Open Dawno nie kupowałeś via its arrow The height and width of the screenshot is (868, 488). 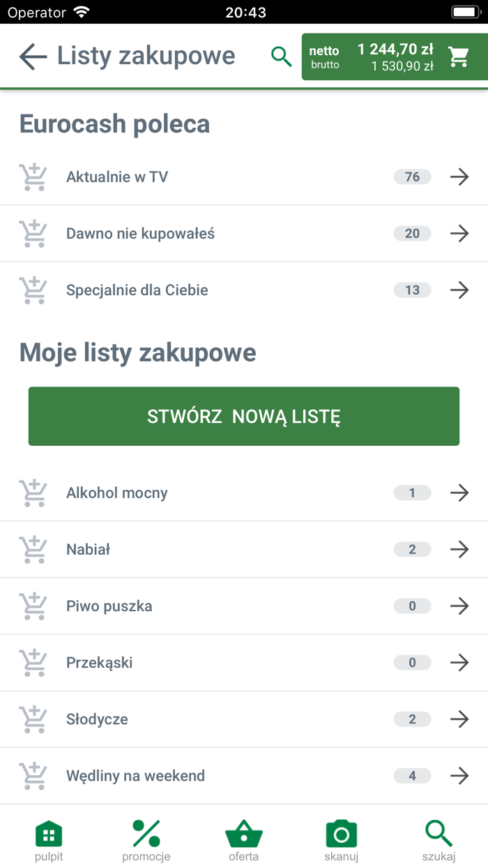coord(459,233)
